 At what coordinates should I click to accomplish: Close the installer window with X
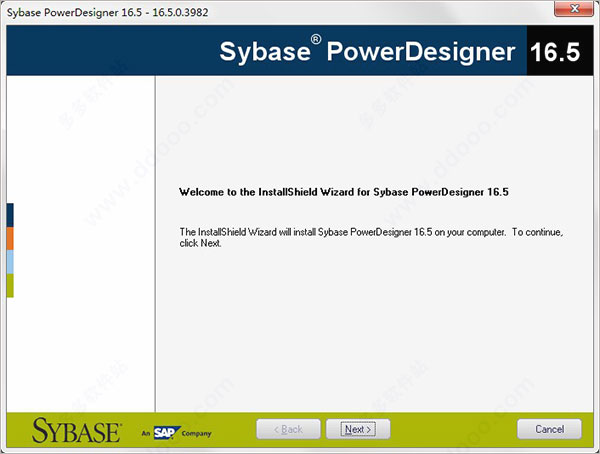(574, 8)
